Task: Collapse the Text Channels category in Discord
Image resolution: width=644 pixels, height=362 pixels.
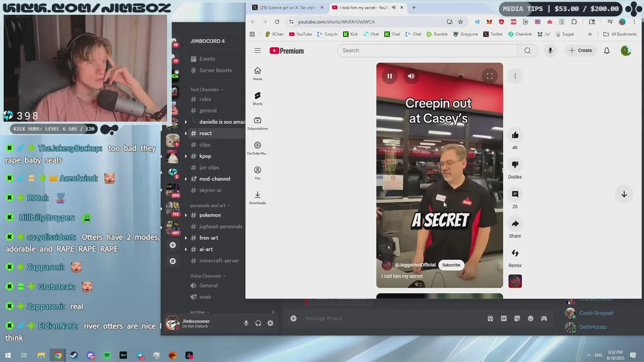Action: pyautogui.click(x=206, y=89)
